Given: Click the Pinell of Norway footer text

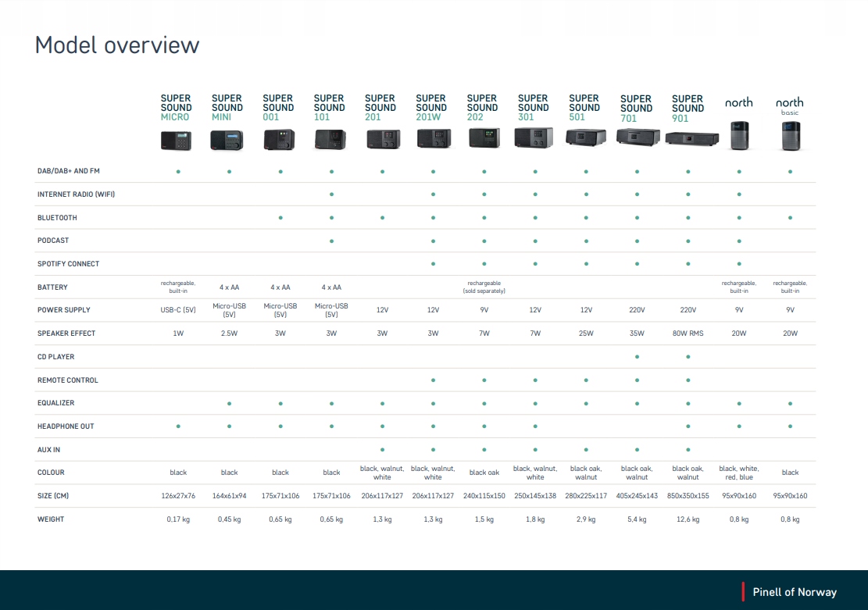Looking at the screenshot, I should click(795, 592).
